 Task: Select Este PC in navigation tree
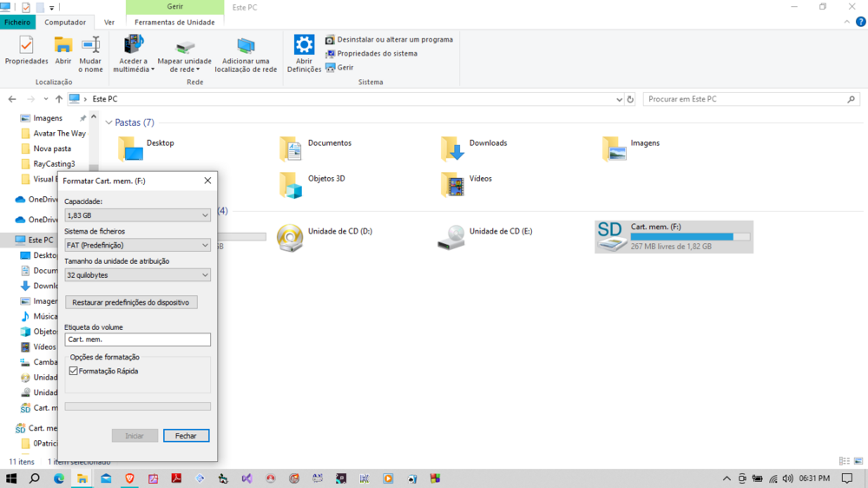[35, 240]
